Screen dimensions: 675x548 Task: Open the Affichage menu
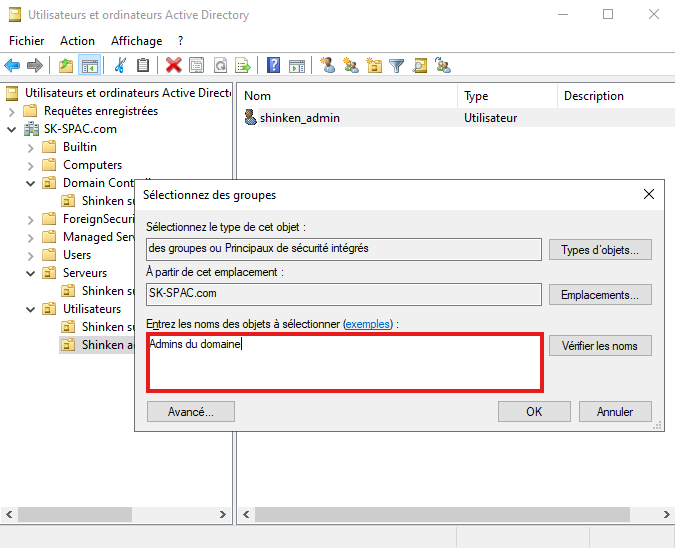tap(136, 41)
